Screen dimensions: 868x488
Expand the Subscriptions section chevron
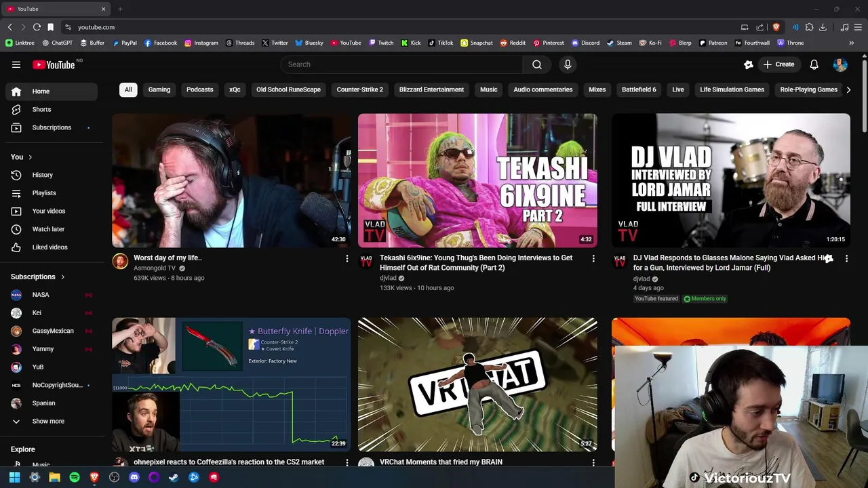tap(62, 277)
